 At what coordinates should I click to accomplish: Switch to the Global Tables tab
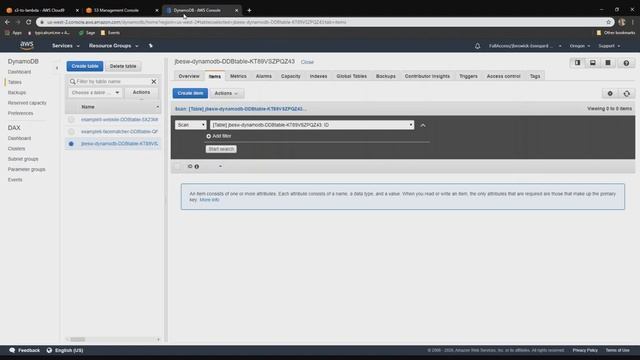click(351, 76)
